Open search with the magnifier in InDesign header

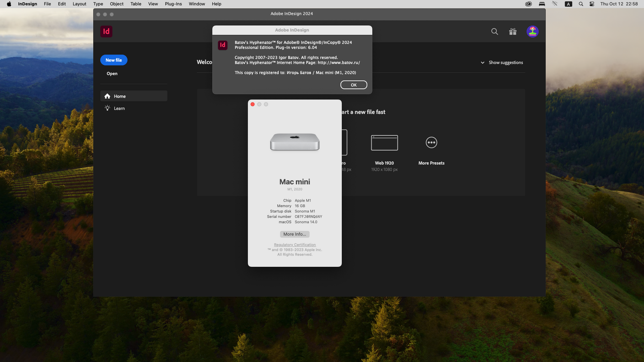point(495,31)
